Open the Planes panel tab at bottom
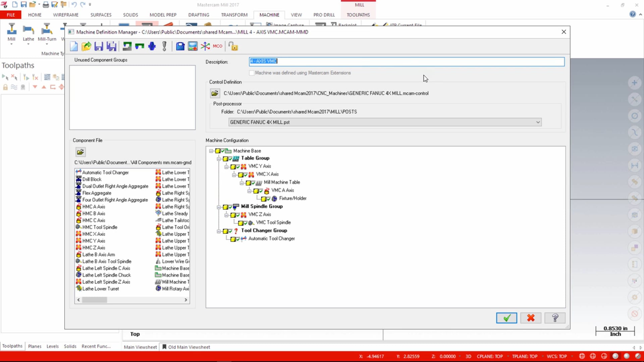644x362 pixels. 35,346
